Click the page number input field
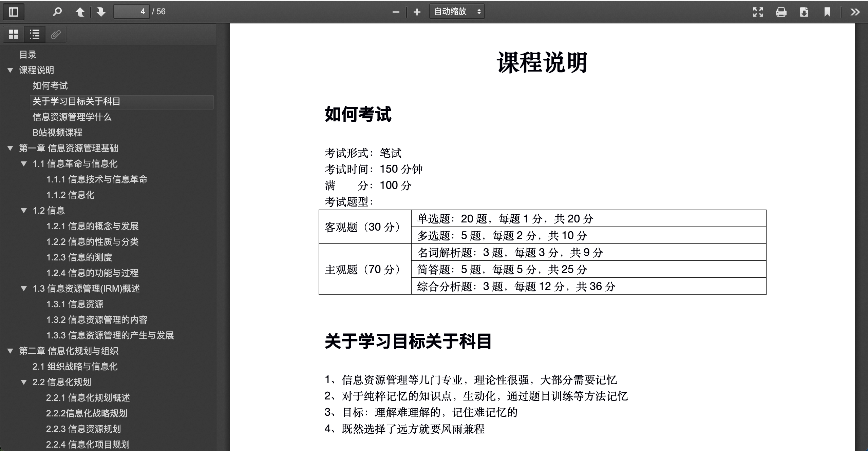Screen dimensions: 868x451 (132, 12)
